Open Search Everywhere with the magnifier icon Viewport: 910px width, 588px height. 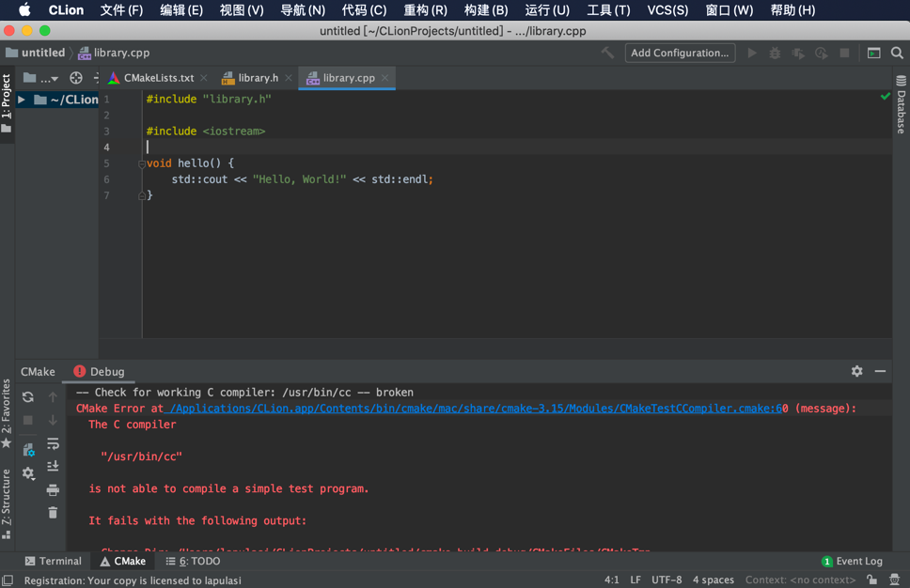point(895,54)
